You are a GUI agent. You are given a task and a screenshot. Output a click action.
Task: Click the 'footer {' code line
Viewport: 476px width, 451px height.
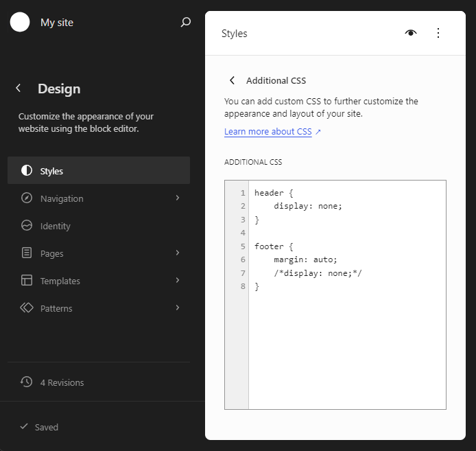pos(274,246)
